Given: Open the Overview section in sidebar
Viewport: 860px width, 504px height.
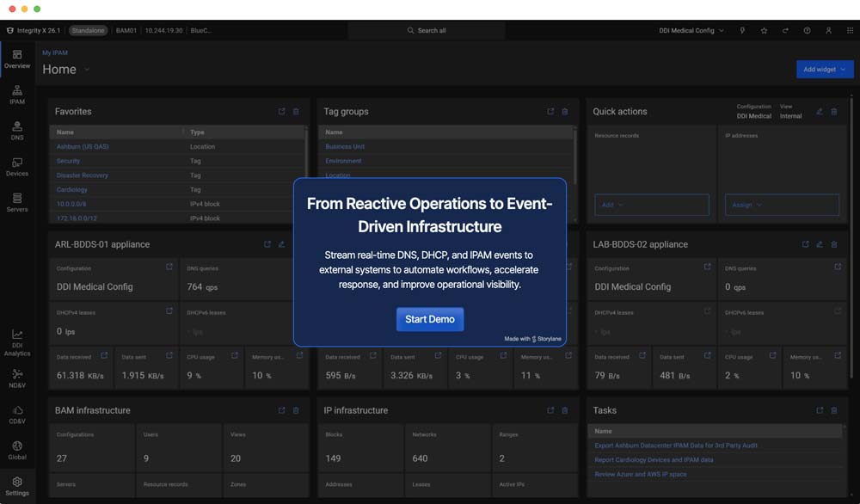Looking at the screenshot, I should (x=17, y=59).
